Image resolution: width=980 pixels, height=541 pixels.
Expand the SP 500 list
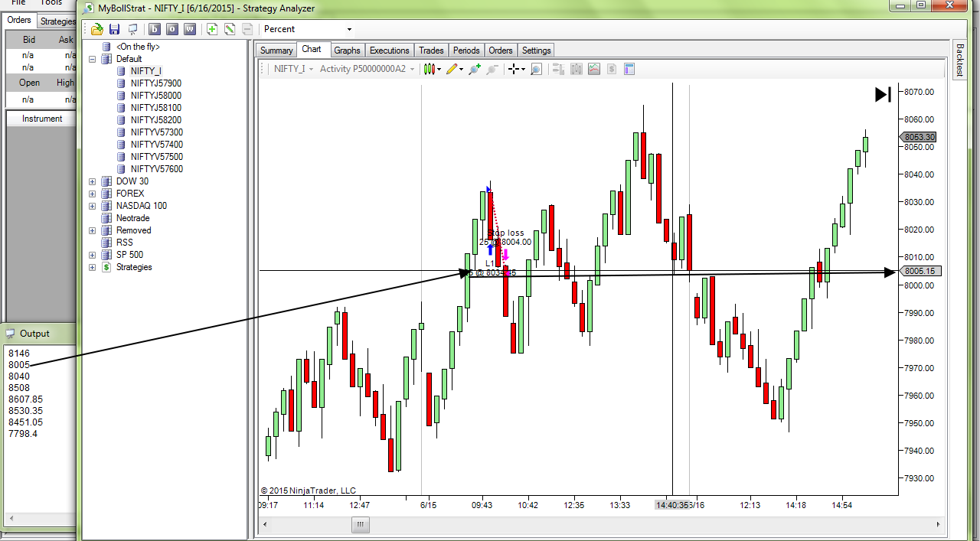(x=93, y=255)
